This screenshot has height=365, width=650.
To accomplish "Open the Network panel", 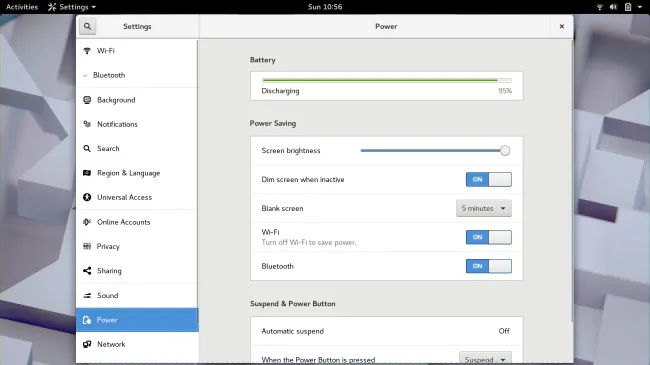I will point(137,344).
